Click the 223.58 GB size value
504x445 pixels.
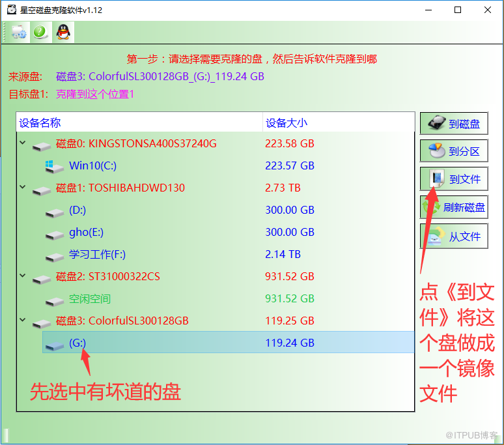point(290,143)
